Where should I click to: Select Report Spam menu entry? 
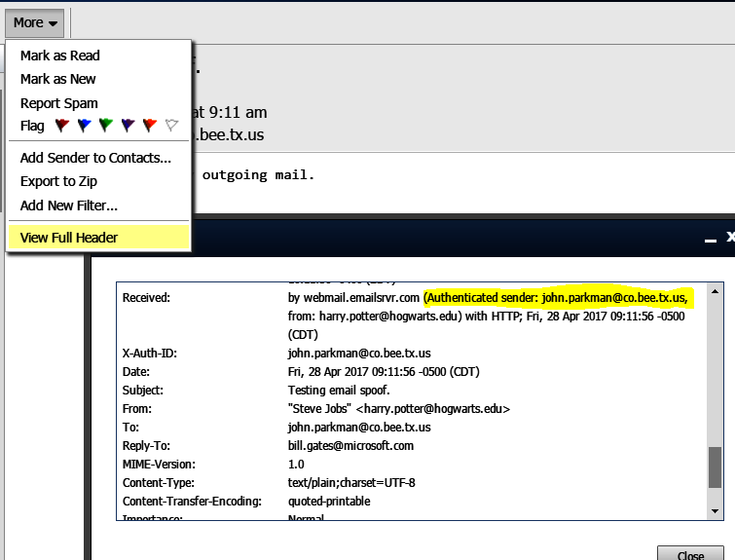click(58, 103)
